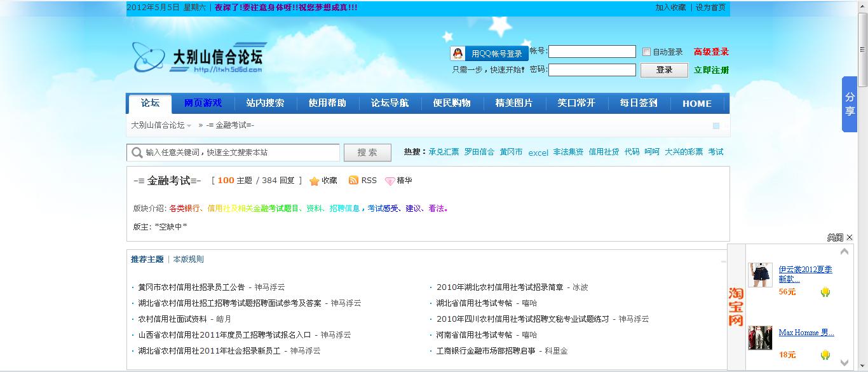Select the 本版规则 tab
Image resolution: width=868 pixels, height=372 pixels.
click(189, 259)
